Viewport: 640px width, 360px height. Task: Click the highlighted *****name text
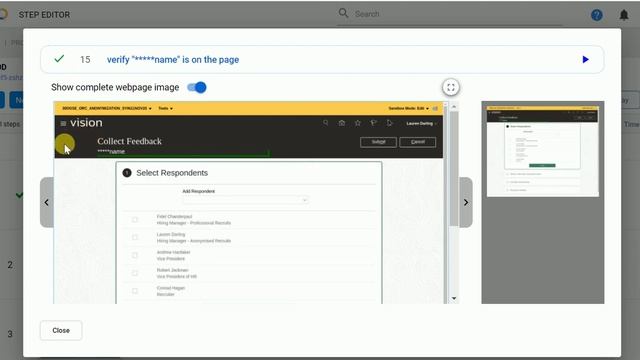pyautogui.click(x=111, y=151)
